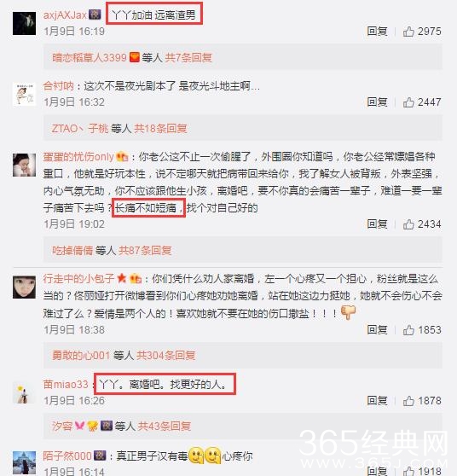457x476 pixels.
Task: Click membership badge next to axjAXJax
Action: pyautogui.click(x=95, y=15)
